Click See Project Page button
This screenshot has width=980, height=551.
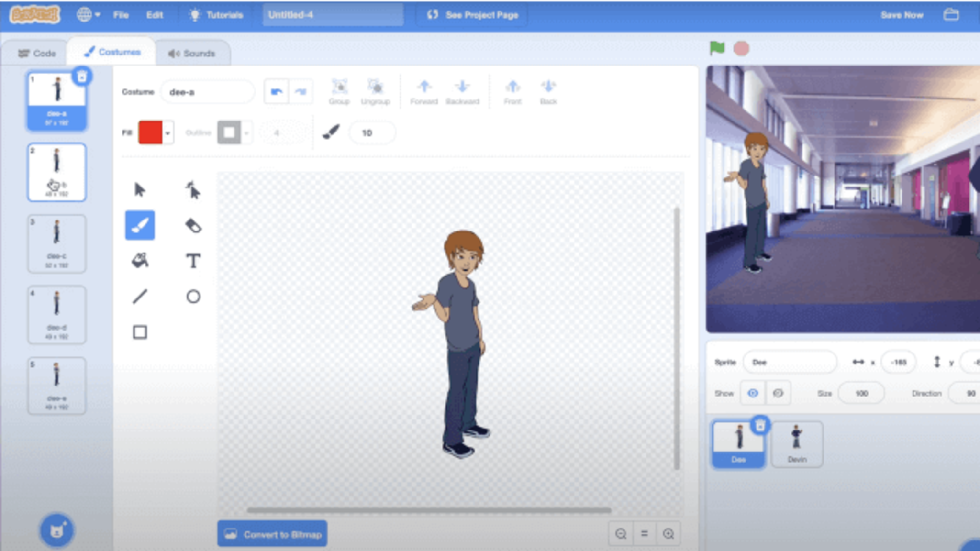(473, 15)
